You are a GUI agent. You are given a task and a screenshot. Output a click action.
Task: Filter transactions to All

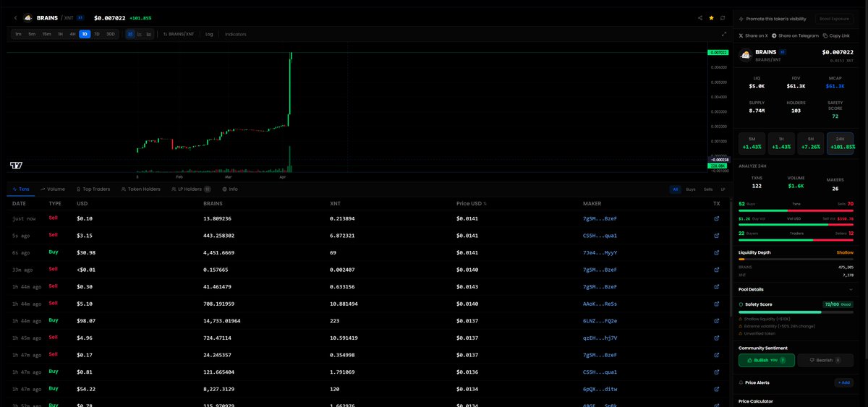[x=675, y=189]
